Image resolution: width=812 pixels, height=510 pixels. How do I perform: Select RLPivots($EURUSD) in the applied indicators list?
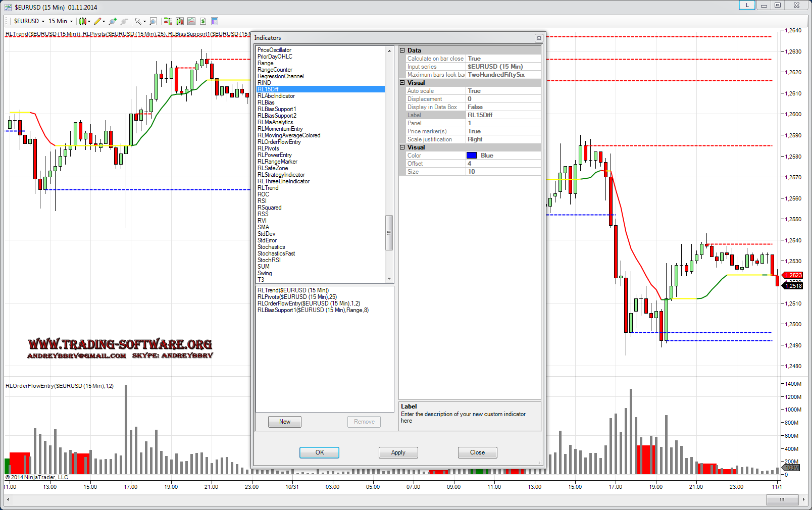click(297, 297)
